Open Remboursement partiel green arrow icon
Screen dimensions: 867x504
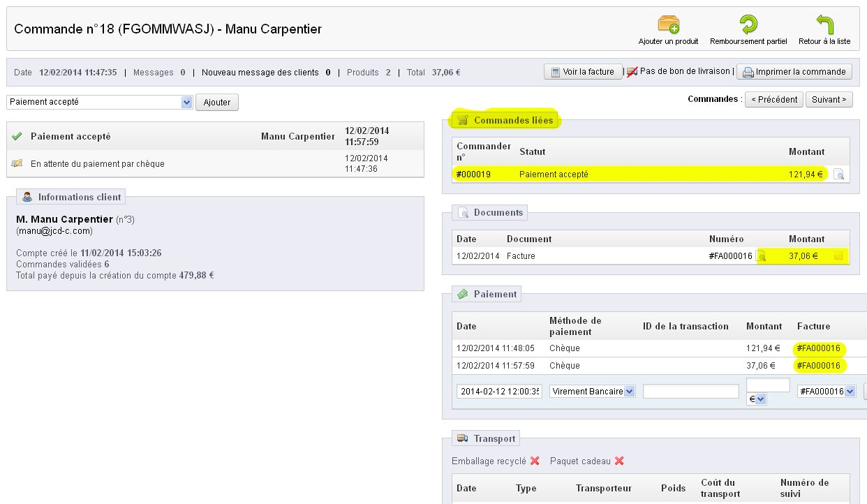pyautogui.click(x=748, y=24)
